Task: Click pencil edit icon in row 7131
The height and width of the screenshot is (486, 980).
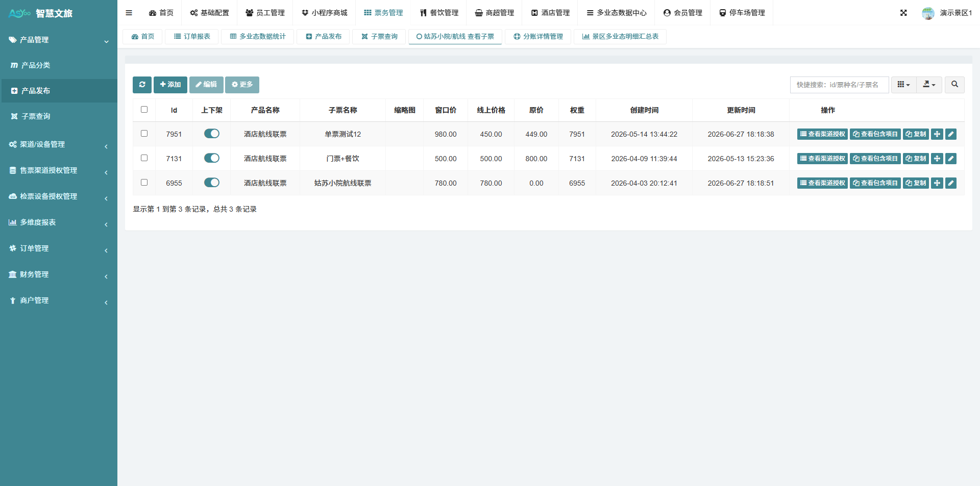Action: [951, 159]
